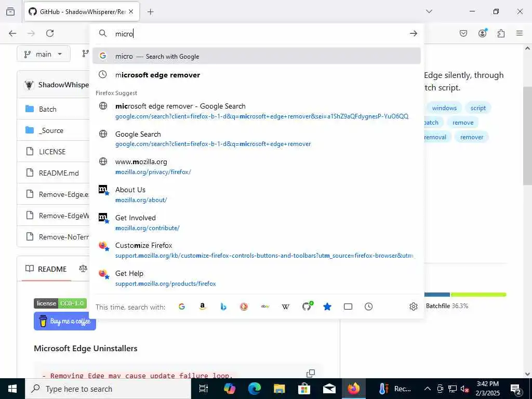
Task: Open 'microsoft edge remover - Google Search' result
Action: (257, 111)
